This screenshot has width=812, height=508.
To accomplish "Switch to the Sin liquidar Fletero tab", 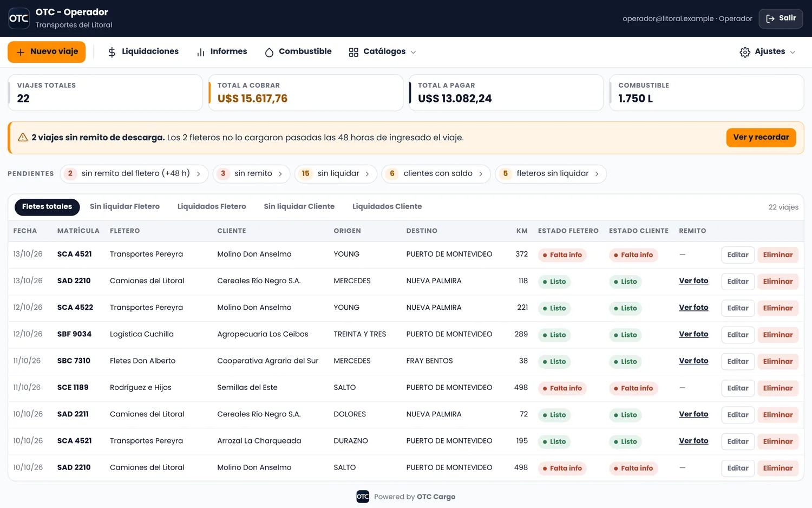I will (125, 207).
